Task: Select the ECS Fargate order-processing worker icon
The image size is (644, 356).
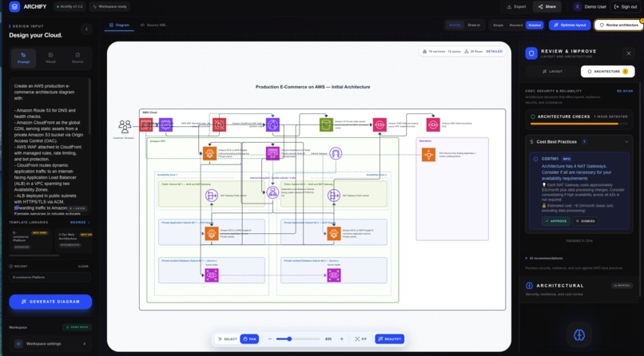Action: pyautogui.click(x=209, y=153)
